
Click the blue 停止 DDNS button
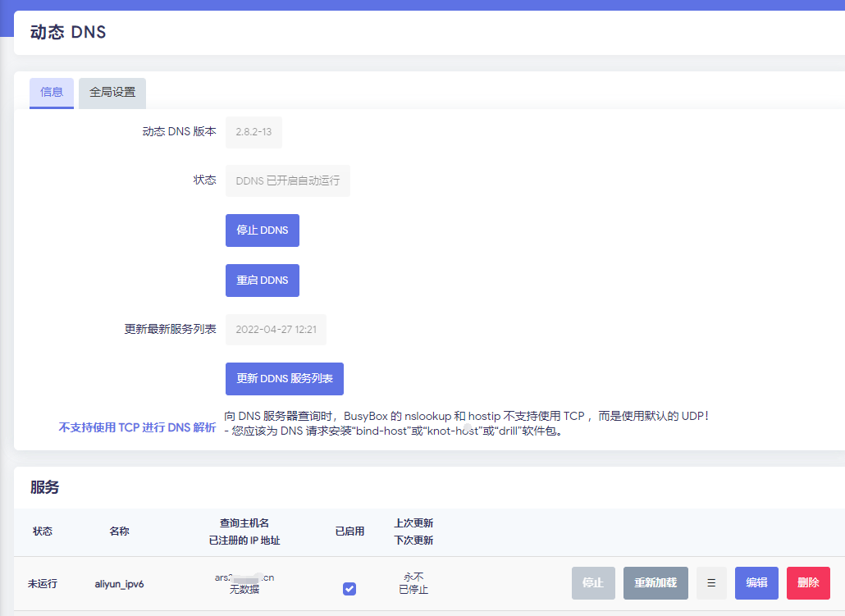262,230
